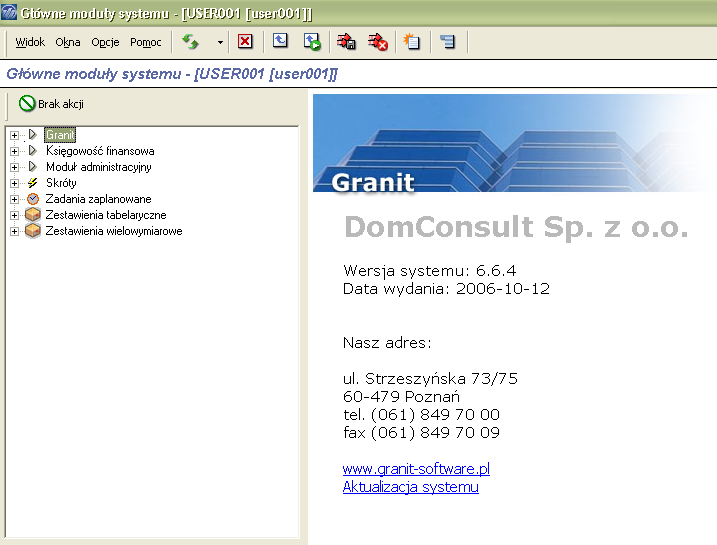
Task: Click the fax (061) 849 70 09 line
Action: click(421, 433)
